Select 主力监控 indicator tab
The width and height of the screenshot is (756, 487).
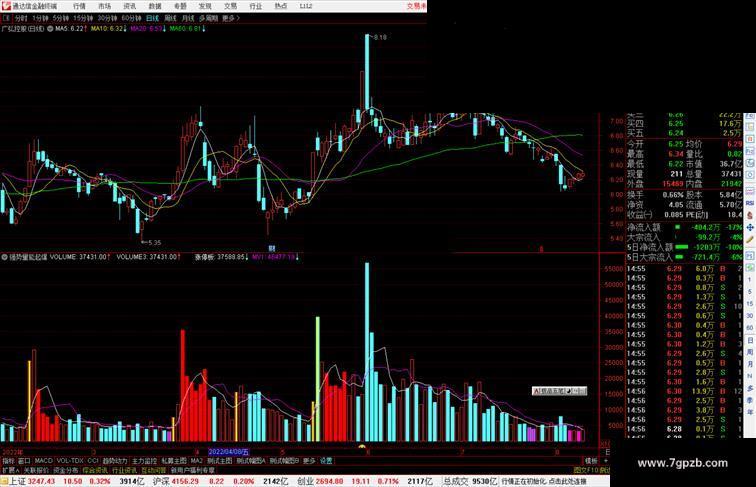[x=145, y=461]
